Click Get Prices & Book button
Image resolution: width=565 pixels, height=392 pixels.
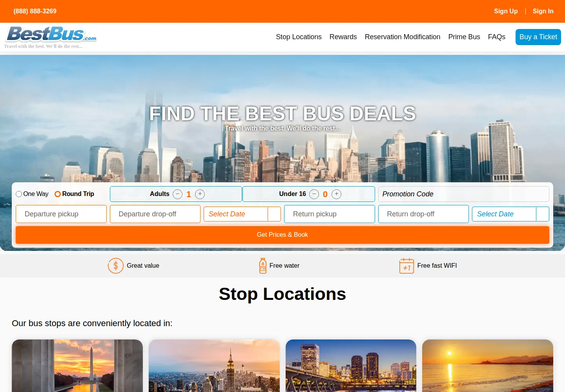(282, 235)
